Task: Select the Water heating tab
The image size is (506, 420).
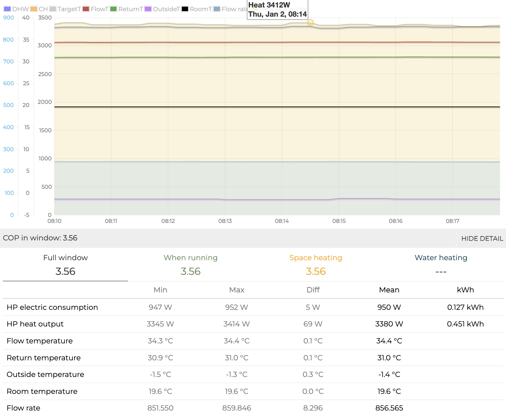Action: click(441, 265)
